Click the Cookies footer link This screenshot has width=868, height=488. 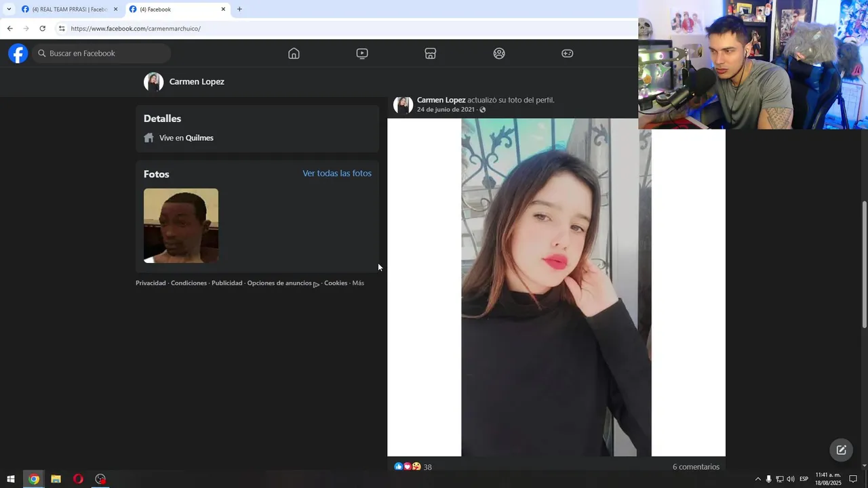(x=336, y=283)
